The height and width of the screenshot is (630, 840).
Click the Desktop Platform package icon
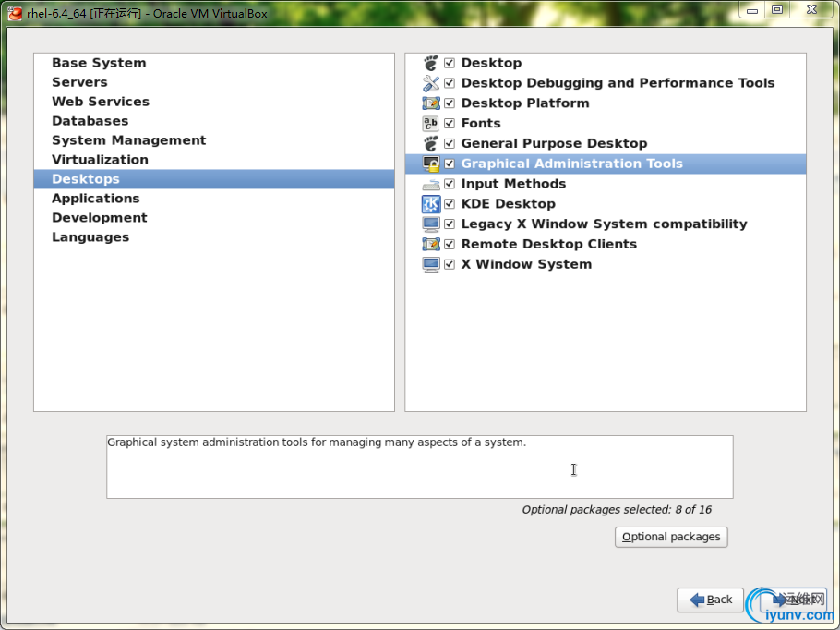click(x=431, y=103)
